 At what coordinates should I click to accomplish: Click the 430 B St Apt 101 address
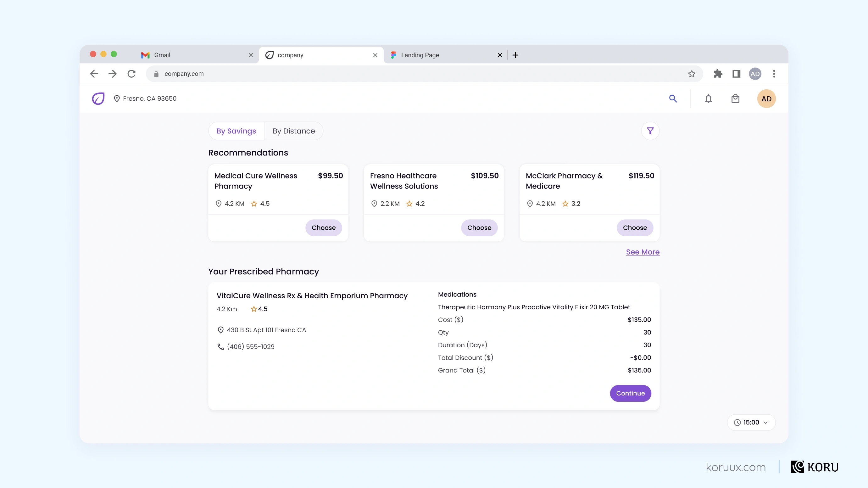(x=266, y=330)
